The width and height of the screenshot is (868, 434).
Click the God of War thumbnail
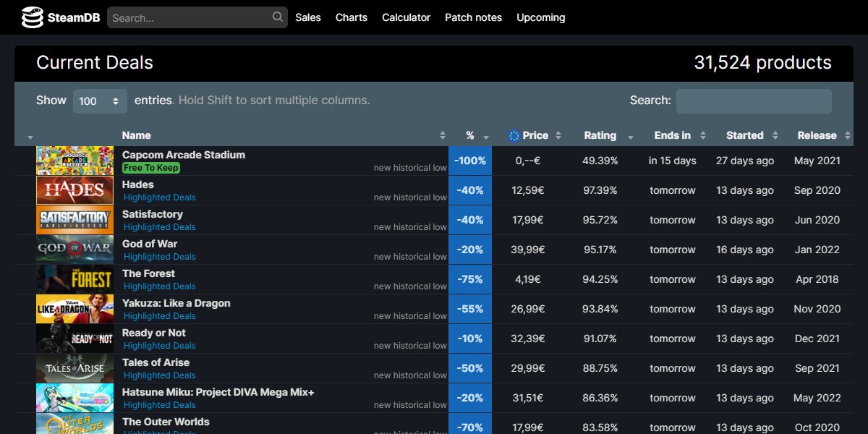tap(75, 250)
